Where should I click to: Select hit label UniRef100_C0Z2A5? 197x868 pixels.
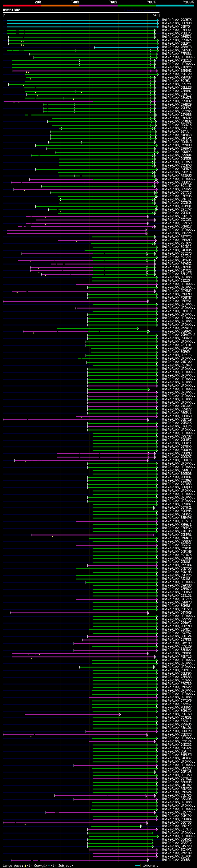pyautogui.click(x=177, y=111)
